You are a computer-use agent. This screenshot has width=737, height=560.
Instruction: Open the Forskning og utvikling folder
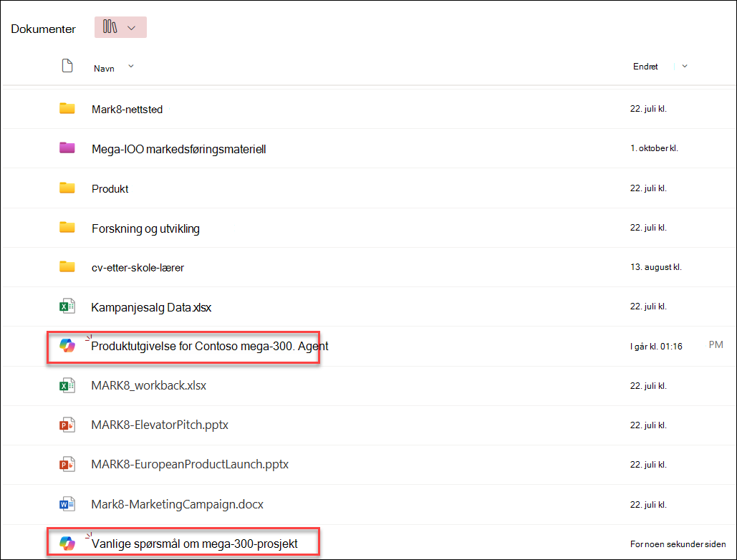[x=145, y=228]
